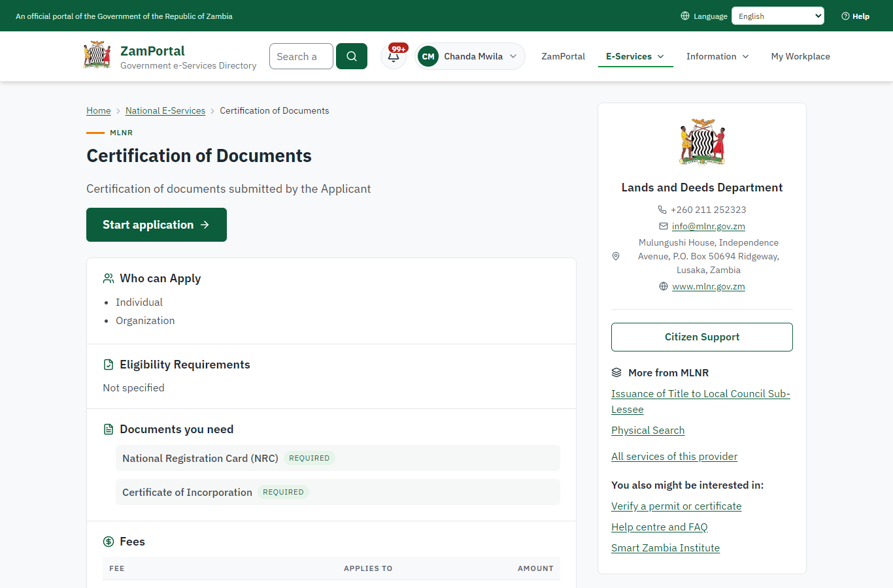The width and height of the screenshot is (893, 588).
Task: Open the notifications bell icon
Action: click(394, 56)
